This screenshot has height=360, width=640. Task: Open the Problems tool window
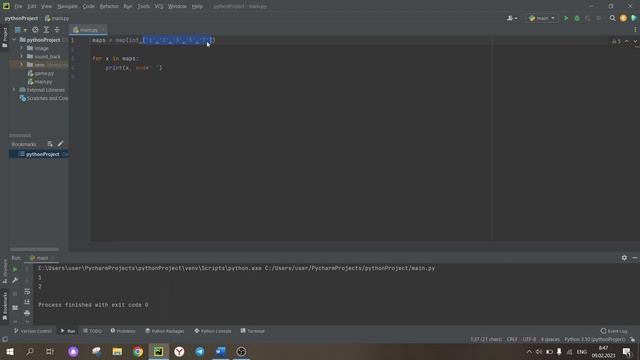tap(123, 331)
